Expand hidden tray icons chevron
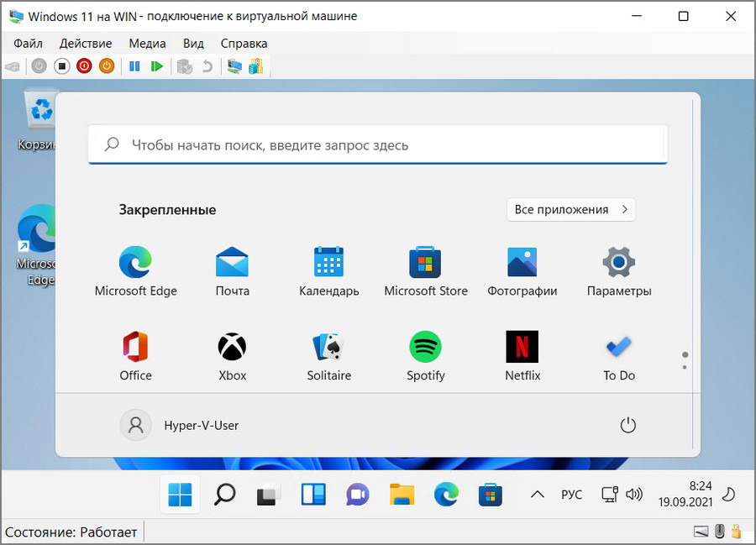This screenshot has width=756, height=545. (x=537, y=495)
